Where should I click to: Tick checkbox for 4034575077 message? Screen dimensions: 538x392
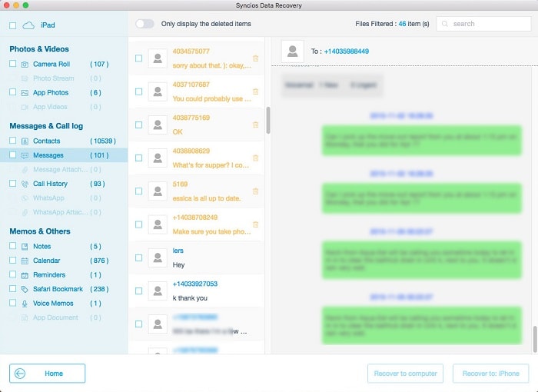pyautogui.click(x=138, y=58)
